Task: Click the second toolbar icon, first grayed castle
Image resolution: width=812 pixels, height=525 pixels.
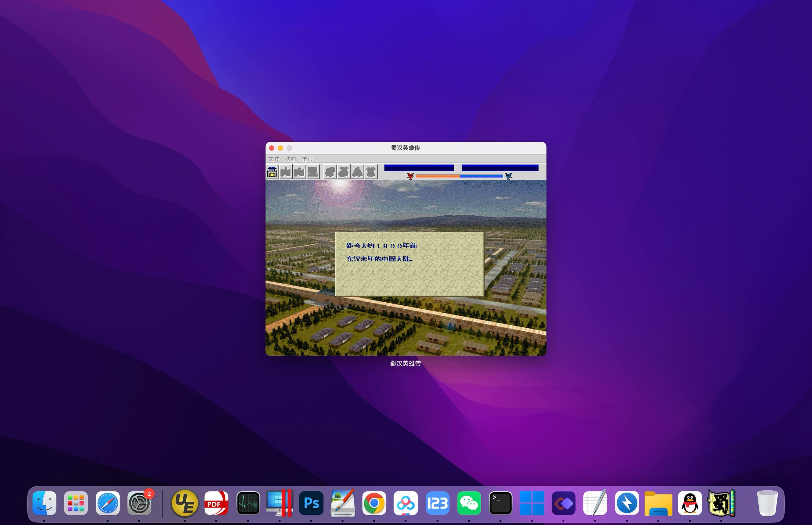Action: (286, 172)
